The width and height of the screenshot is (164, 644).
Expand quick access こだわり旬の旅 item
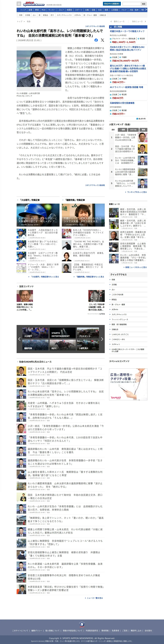pyautogui.click(x=128, y=294)
